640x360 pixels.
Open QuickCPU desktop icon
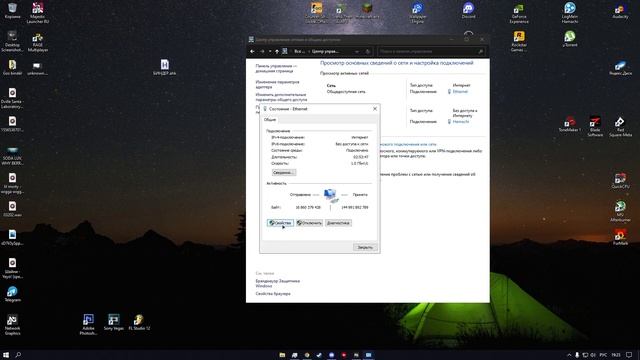[x=620, y=181]
